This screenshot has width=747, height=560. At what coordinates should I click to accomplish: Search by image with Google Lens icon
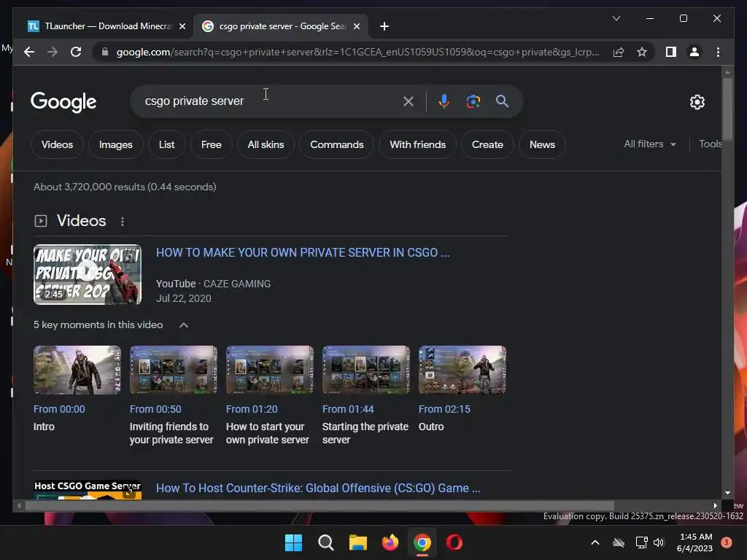tap(473, 101)
